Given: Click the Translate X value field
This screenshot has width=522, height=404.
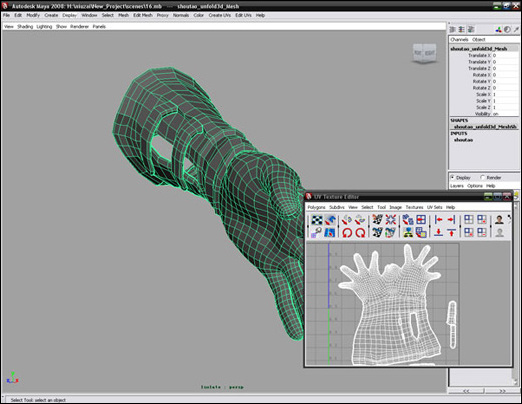Looking at the screenshot, I should [x=505, y=56].
